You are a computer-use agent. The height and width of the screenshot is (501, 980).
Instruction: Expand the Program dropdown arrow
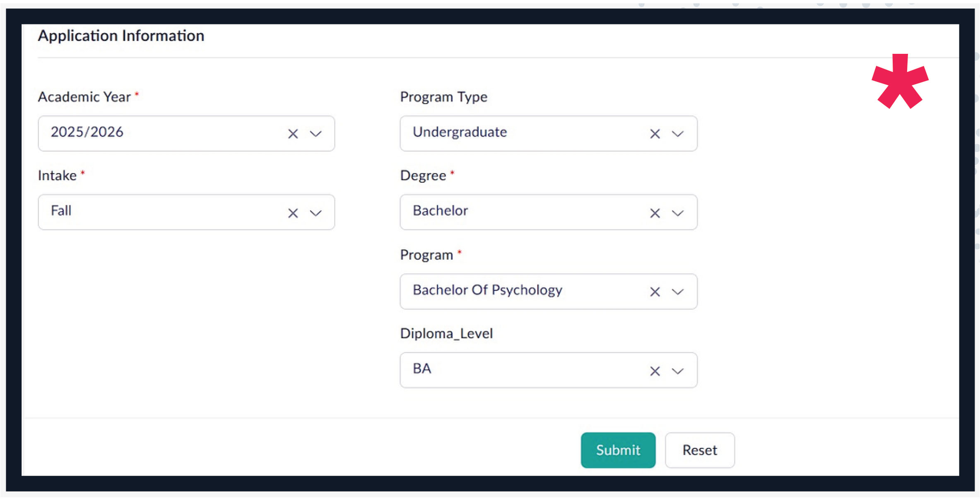(678, 292)
